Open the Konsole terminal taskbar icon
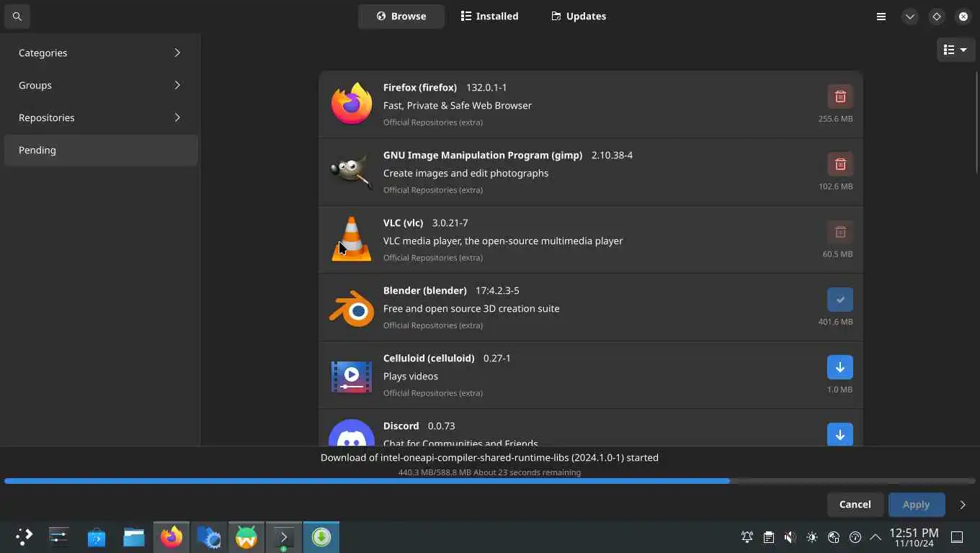 [284, 536]
